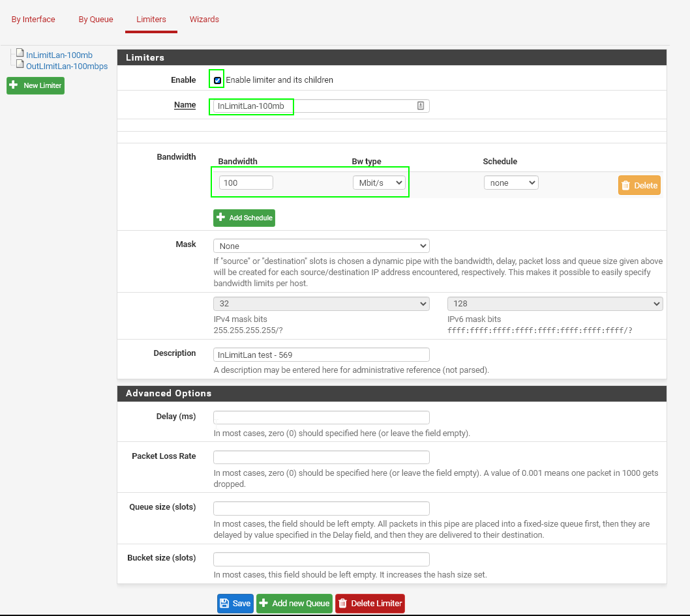This screenshot has height=616, width=690.
Task: Open the IPv4 mask bits dropdown
Action: (x=322, y=303)
